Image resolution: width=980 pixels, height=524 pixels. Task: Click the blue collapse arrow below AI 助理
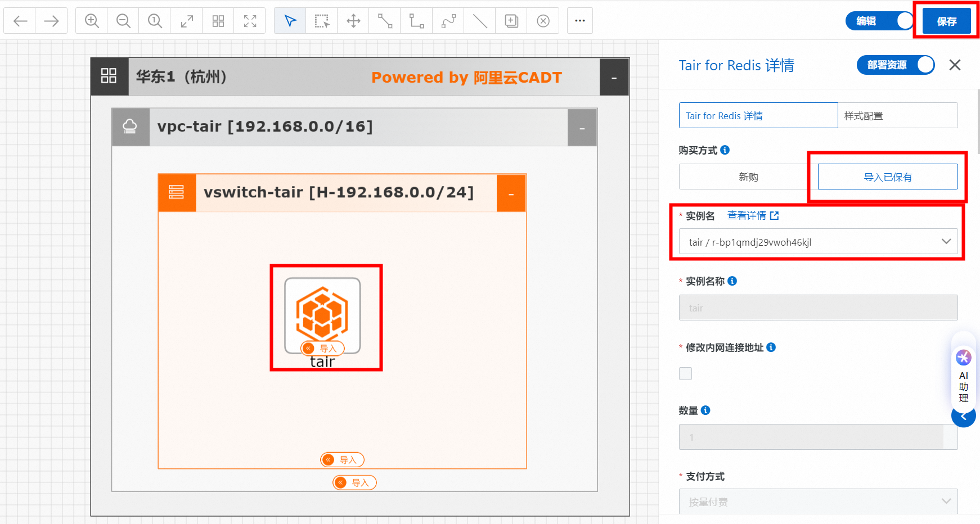[x=964, y=416]
